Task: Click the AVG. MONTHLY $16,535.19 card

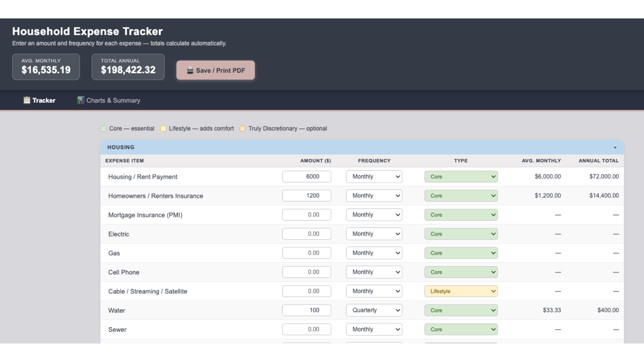Action: 46,67
